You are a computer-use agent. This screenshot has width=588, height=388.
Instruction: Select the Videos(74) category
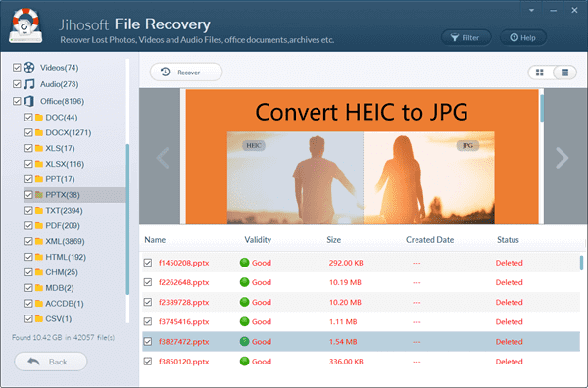tap(59, 68)
